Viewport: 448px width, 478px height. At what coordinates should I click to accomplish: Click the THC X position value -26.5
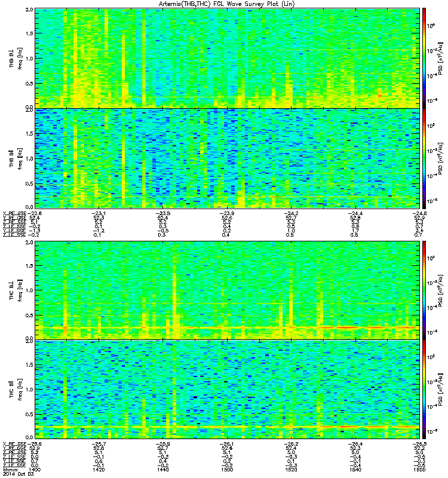click(x=419, y=444)
